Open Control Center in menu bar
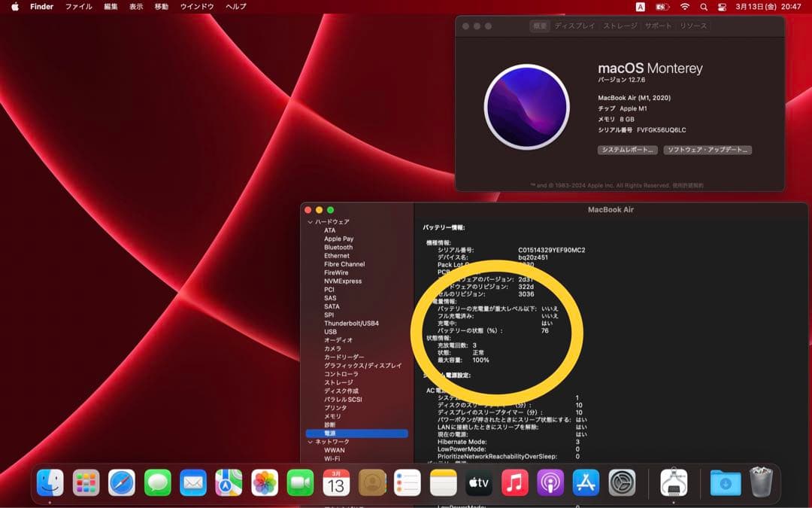 point(722,7)
